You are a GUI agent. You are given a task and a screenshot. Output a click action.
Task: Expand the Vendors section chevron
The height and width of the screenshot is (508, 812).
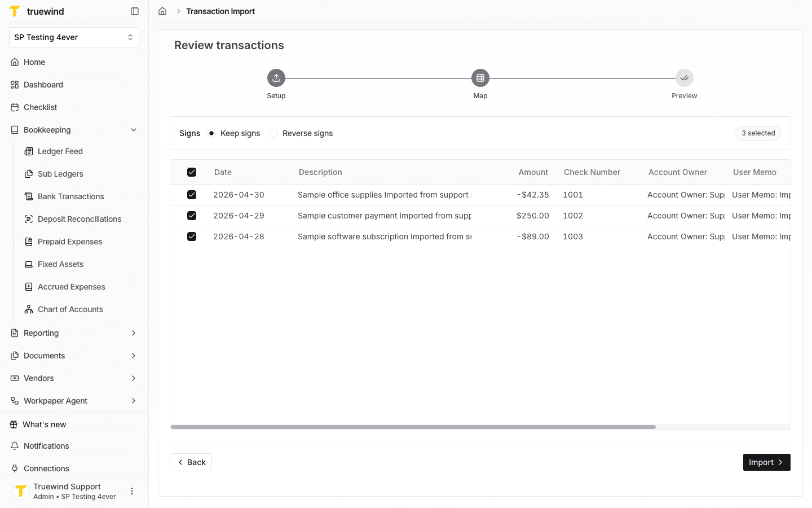[134, 378]
